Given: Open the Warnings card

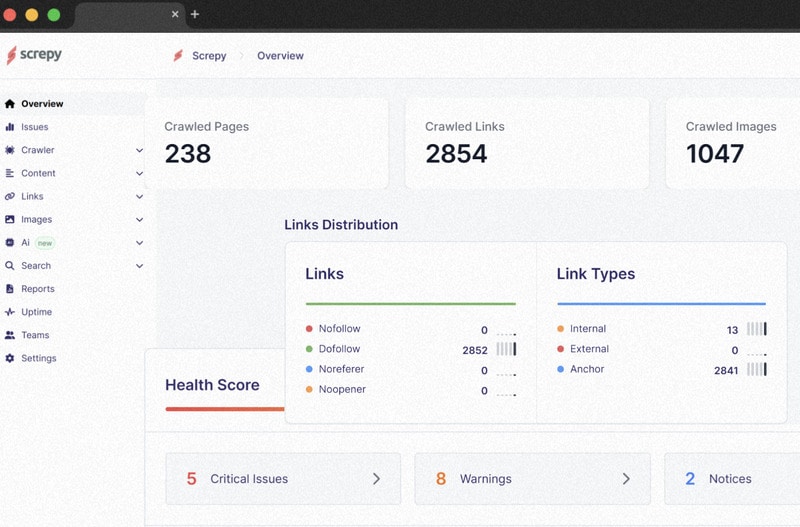Looking at the screenshot, I should coord(532,479).
